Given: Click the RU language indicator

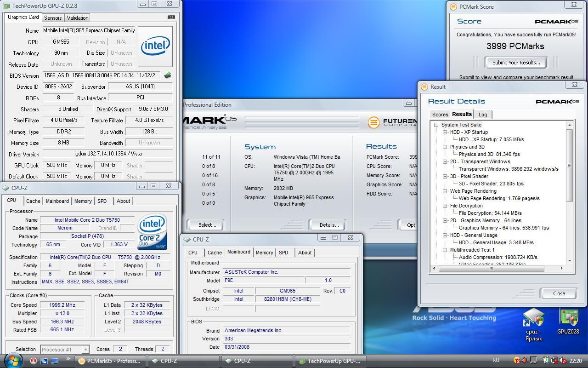Looking at the screenshot, I should pyautogui.click(x=496, y=361).
